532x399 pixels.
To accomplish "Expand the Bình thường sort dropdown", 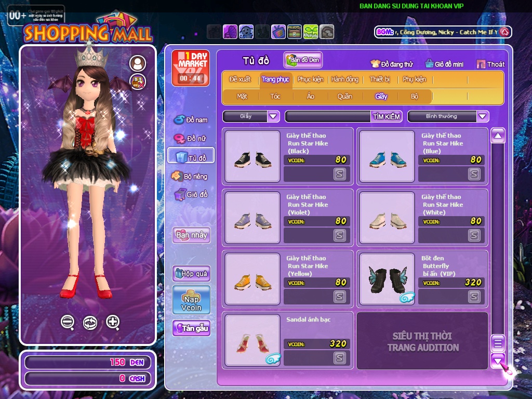I will pyautogui.click(x=483, y=116).
